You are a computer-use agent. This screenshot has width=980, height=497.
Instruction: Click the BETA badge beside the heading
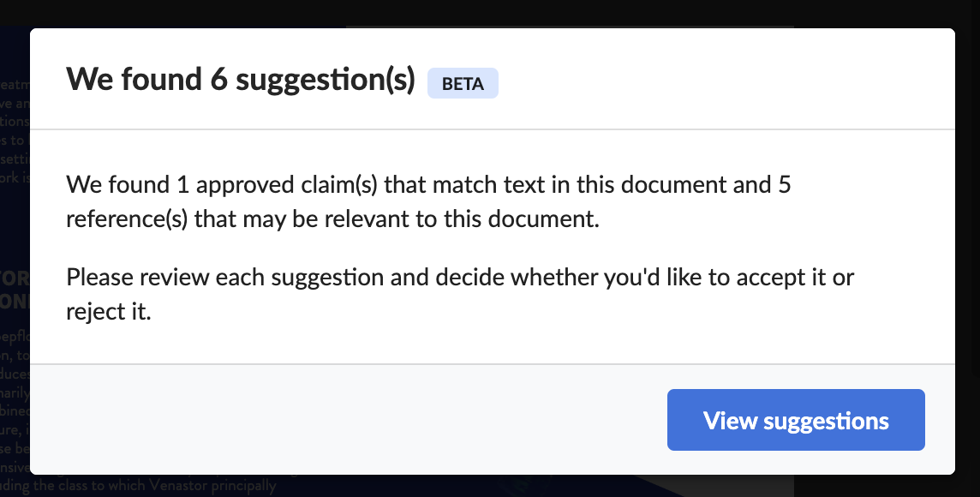[x=463, y=83]
